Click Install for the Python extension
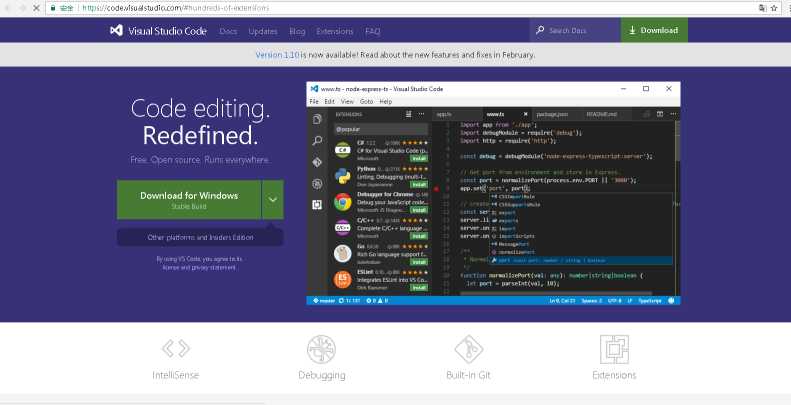 [419, 185]
